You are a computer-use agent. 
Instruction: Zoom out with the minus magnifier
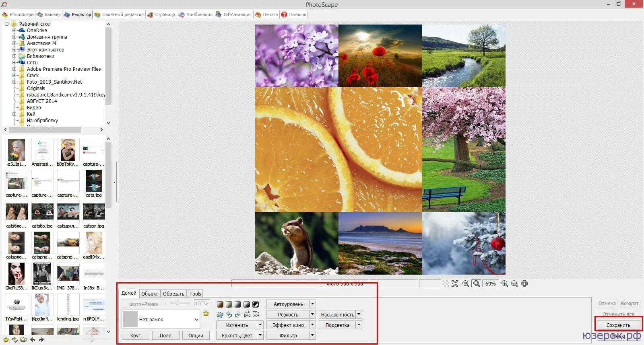point(514,283)
